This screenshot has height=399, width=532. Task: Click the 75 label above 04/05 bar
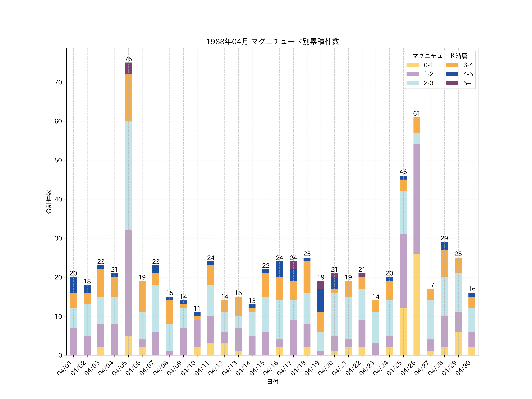point(128,59)
